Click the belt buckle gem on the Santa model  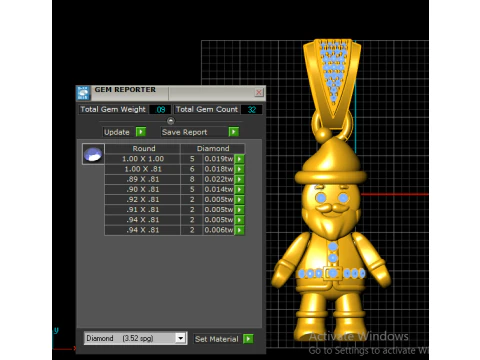click(x=332, y=273)
